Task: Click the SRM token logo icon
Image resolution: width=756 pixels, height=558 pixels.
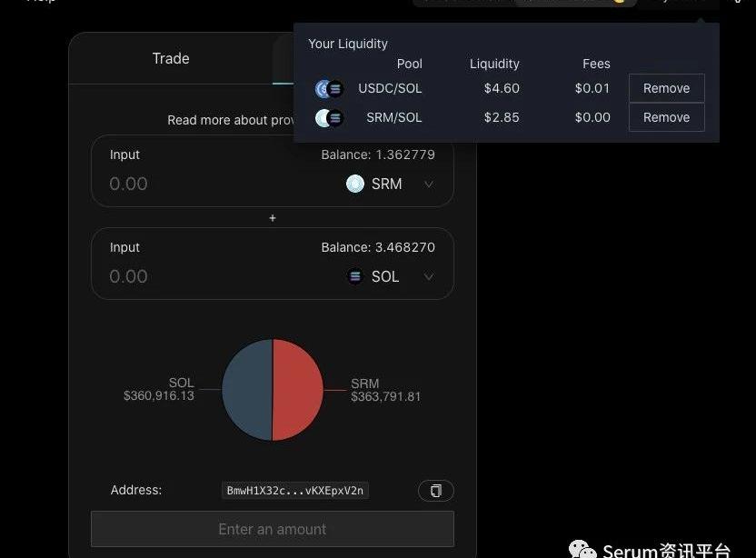Action: pyautogui.click(x=355, y=184)
